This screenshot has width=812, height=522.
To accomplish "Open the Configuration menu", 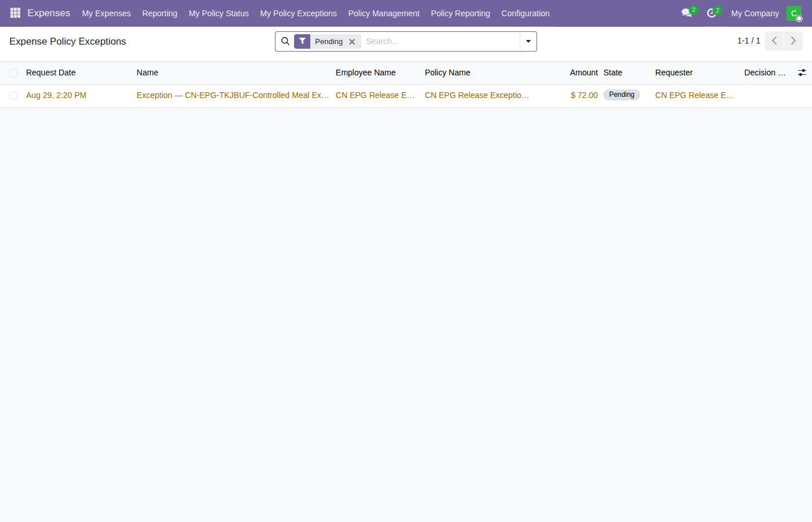I will [x=525, y=13].
